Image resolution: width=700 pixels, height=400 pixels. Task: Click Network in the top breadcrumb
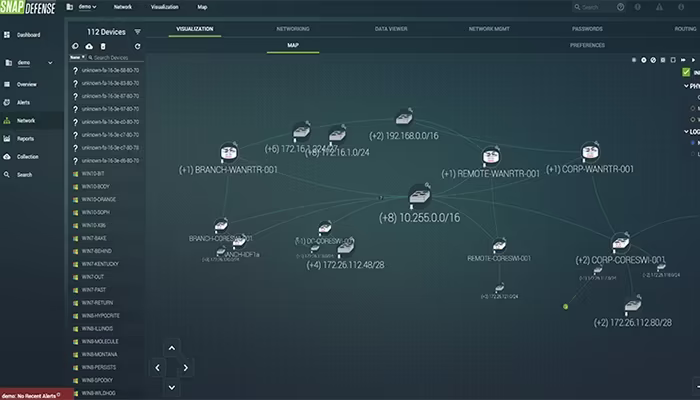point(123,7)
